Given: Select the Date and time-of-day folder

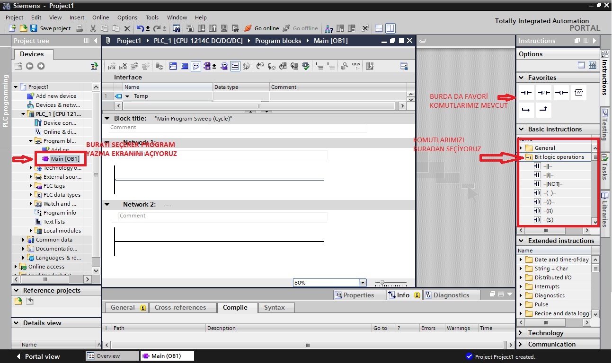Looking at the screenshot, I should (x=561, y=260).
